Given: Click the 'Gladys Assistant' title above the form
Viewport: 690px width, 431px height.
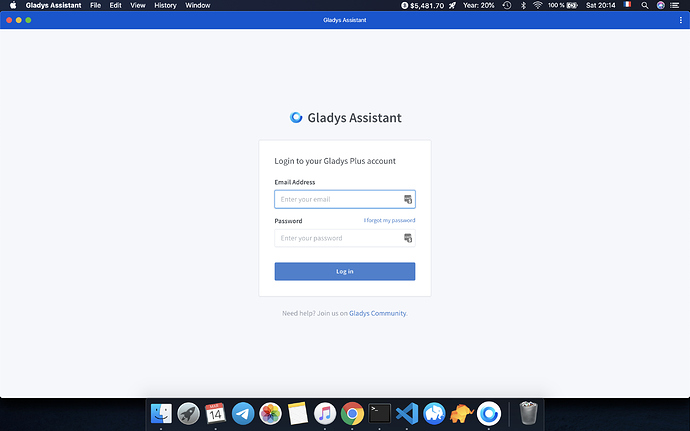Looking at the screenshot, I should 354,118.
